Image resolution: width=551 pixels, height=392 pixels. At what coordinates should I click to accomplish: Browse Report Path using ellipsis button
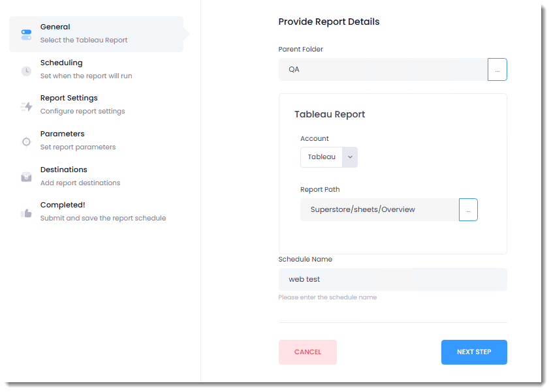tap(468, 209)
